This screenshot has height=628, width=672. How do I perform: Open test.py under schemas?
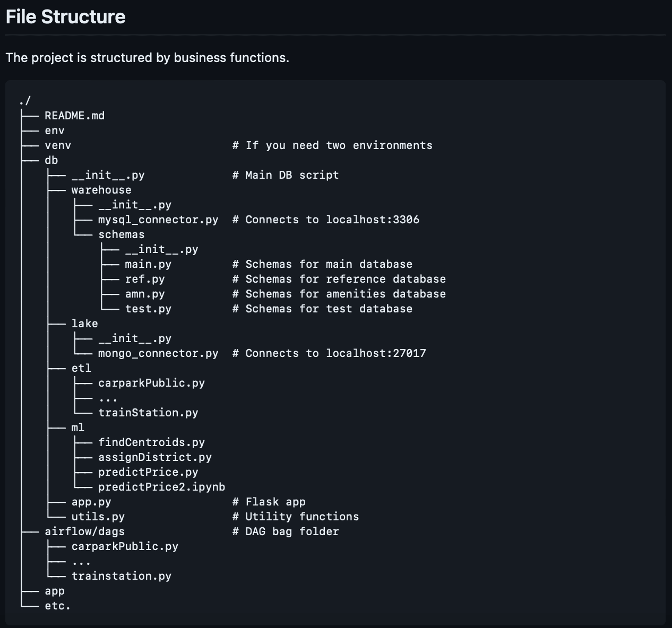tap(149, 308)
